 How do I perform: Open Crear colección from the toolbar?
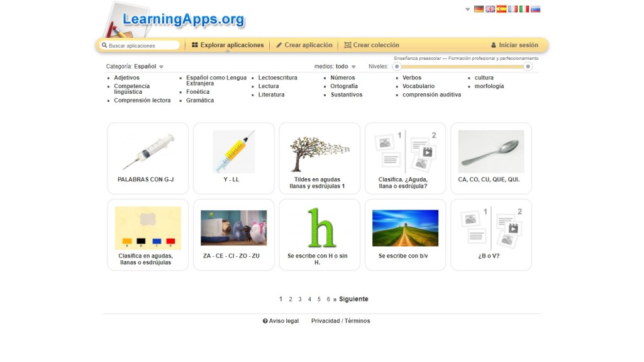[x=372, y=45]
